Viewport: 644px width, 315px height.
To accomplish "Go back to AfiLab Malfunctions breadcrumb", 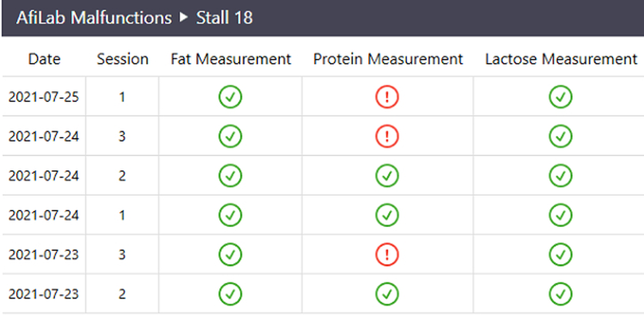I will click(x=94, y=18).
